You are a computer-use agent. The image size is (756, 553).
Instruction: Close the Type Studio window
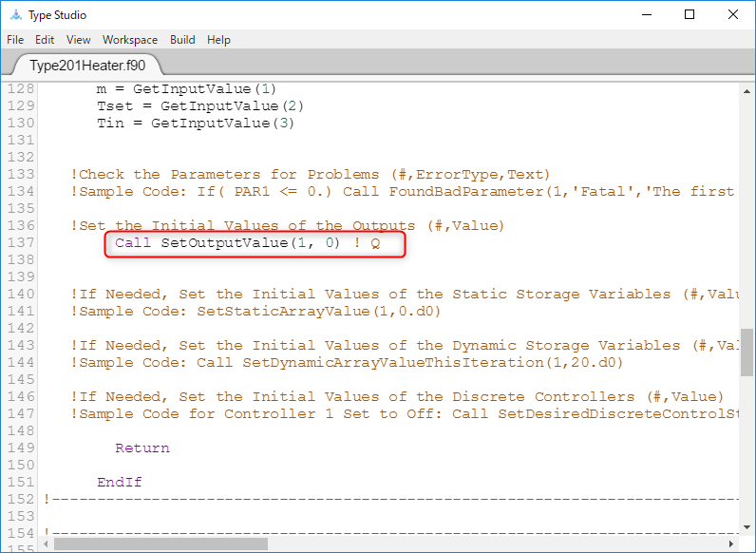point(733,14)
